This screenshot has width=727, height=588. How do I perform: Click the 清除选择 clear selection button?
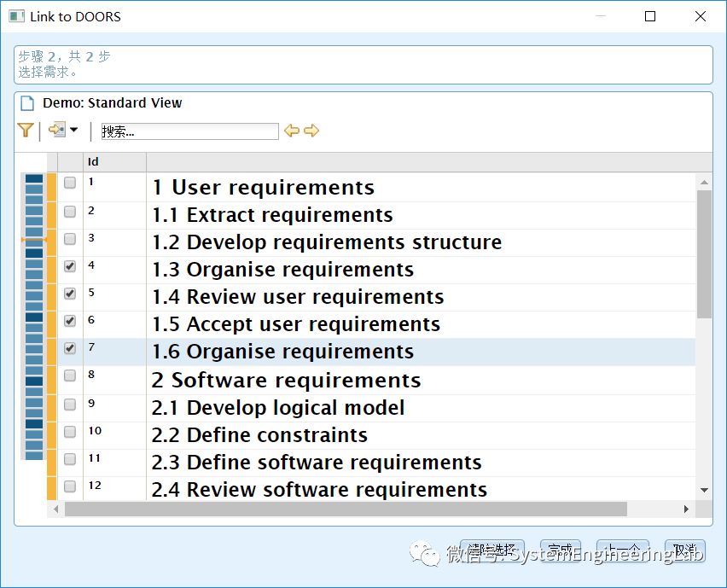click(x=492, y=551)
